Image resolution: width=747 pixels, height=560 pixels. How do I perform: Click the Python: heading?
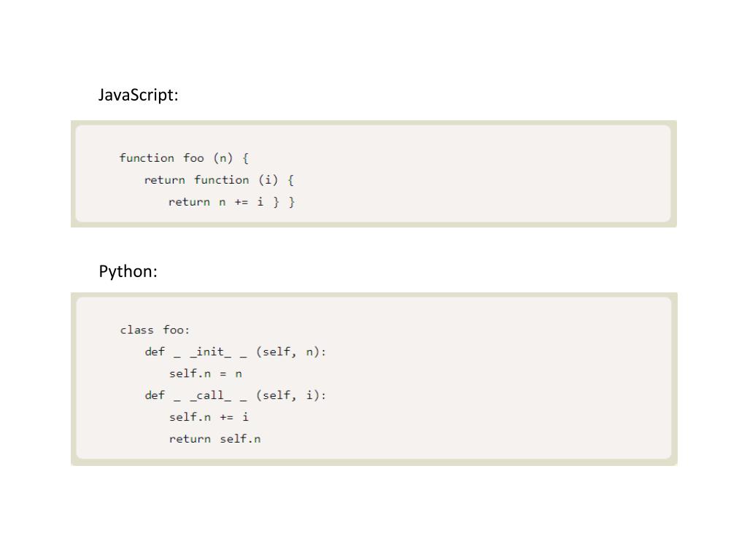128,271
